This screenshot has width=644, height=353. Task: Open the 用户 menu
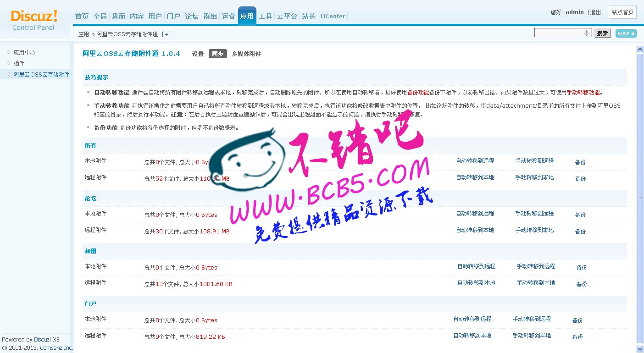pyautogui.click(x=155, y=16)
